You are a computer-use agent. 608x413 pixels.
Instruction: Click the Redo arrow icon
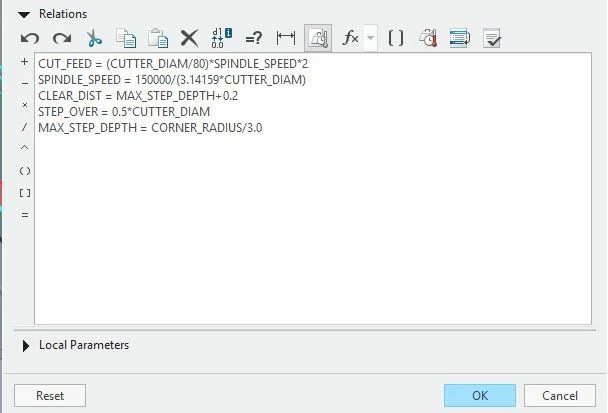pos(62,38)
